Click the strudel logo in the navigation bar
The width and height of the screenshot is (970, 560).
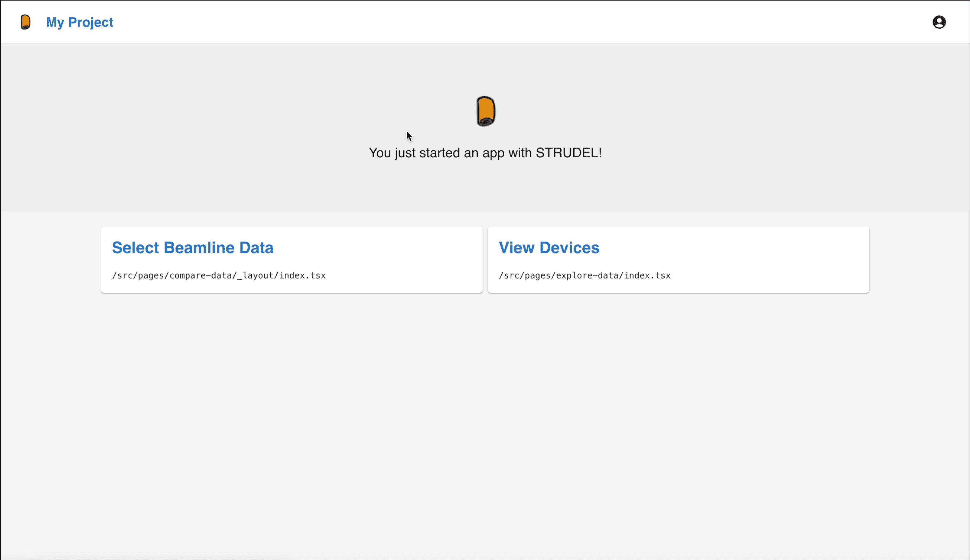[x=25, y=22]
